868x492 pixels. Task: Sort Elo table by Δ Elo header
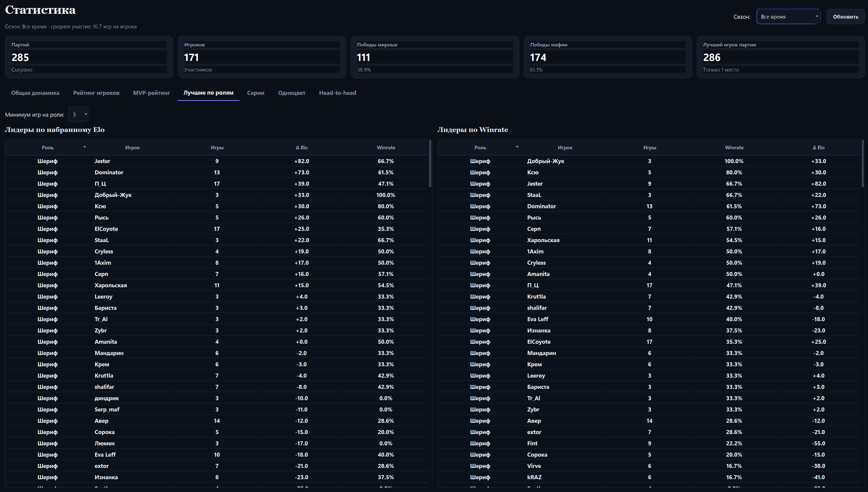click(301, 148)
